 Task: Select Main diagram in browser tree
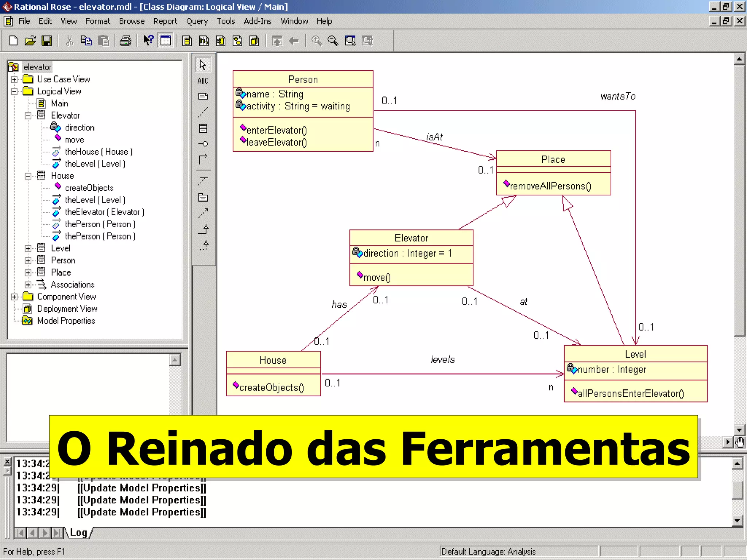[x=59, y=104]
